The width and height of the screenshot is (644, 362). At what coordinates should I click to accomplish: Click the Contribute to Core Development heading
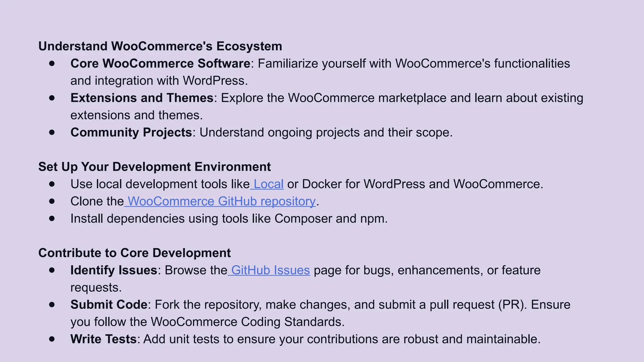135,253
